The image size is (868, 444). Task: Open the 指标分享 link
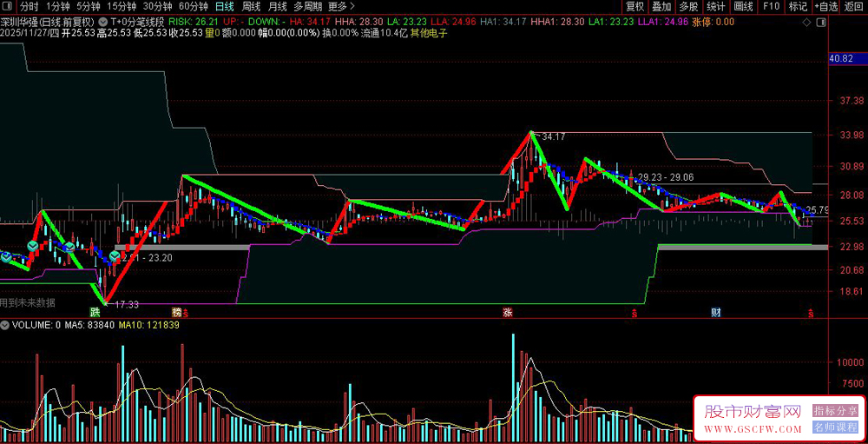pyautogui.click(x=835, y=411)
